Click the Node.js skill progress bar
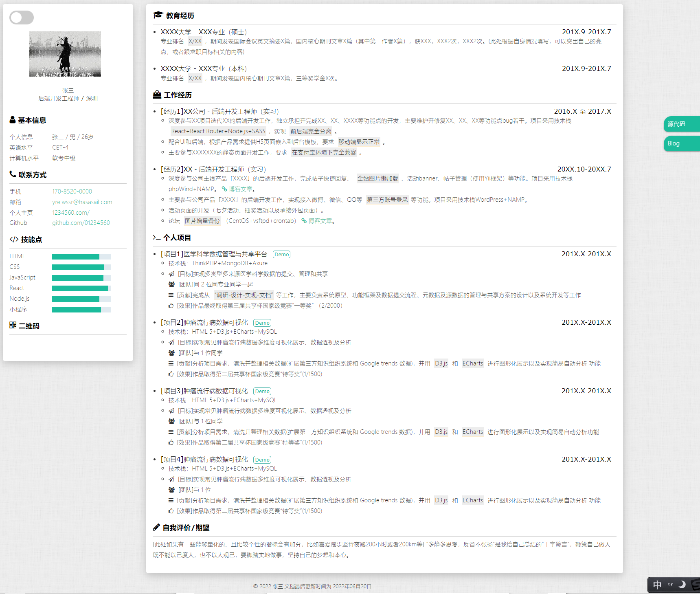The image size is (700, 594). click(81, 299)
